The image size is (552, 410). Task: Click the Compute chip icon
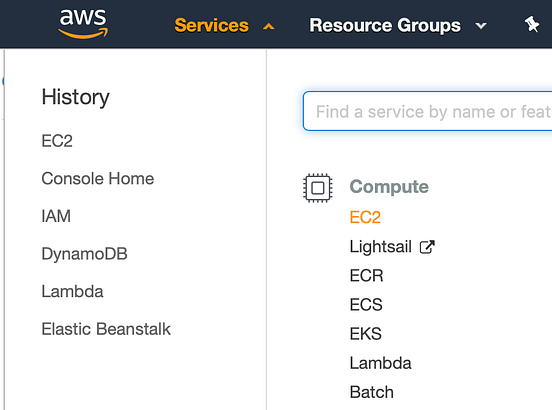(x=318, y=188)
